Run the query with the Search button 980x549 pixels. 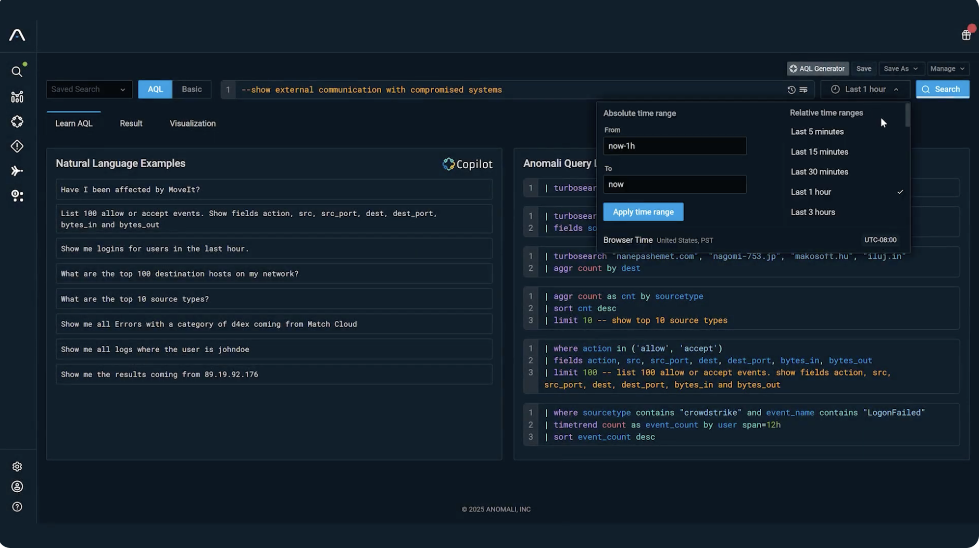943,90
